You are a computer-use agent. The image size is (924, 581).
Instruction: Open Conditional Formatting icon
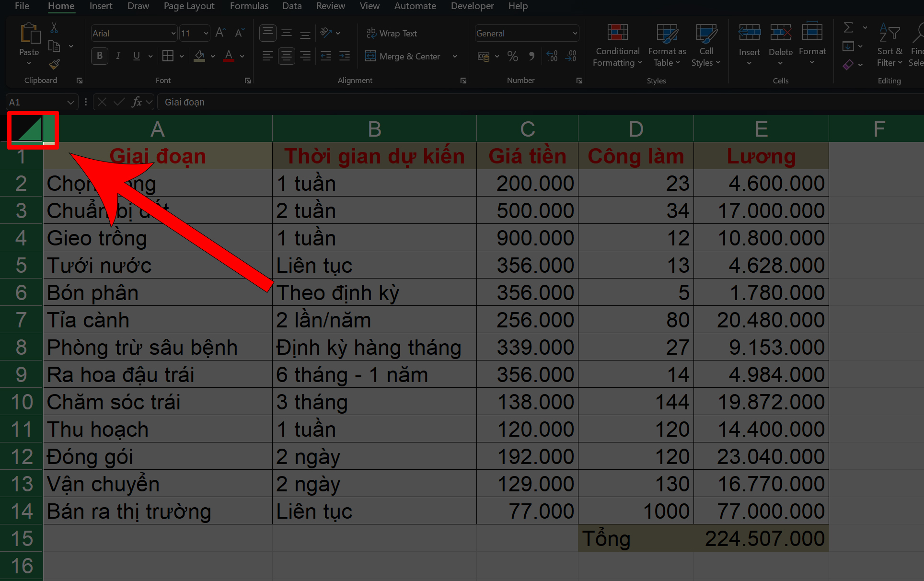(617, 33)
